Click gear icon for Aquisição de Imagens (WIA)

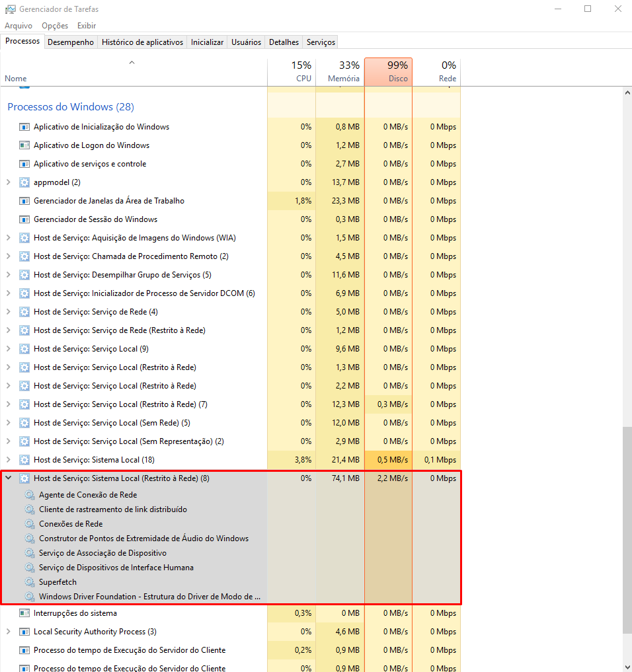click(24, 238)
